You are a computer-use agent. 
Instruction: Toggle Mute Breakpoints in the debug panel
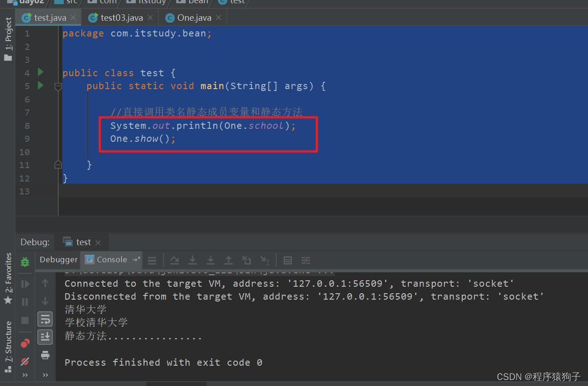click(x=25, y=361)
